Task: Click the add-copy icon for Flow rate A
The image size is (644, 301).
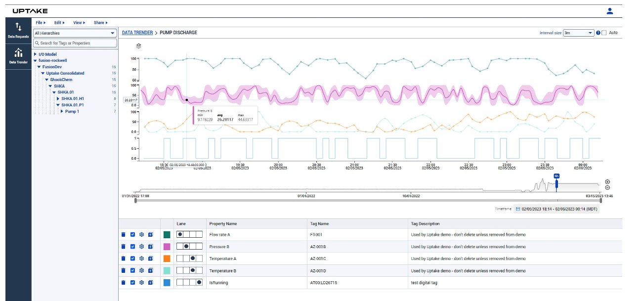Action: pos(150,234)
